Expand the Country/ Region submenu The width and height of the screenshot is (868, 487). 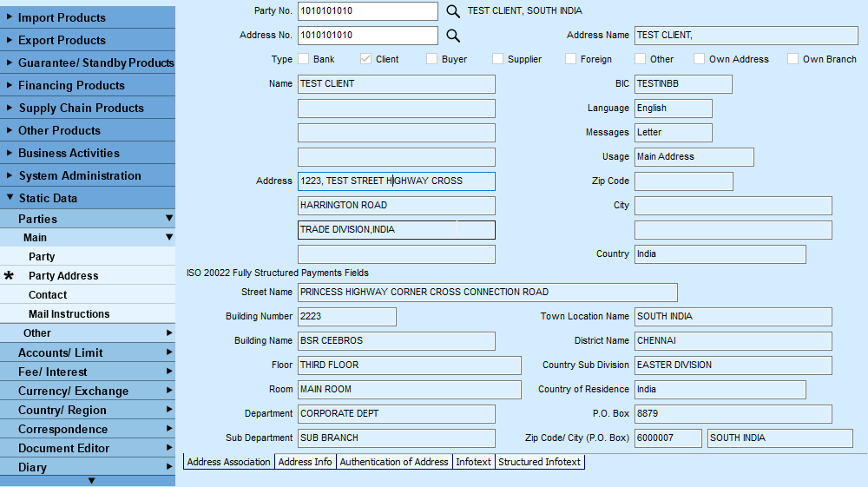point(88,410)
